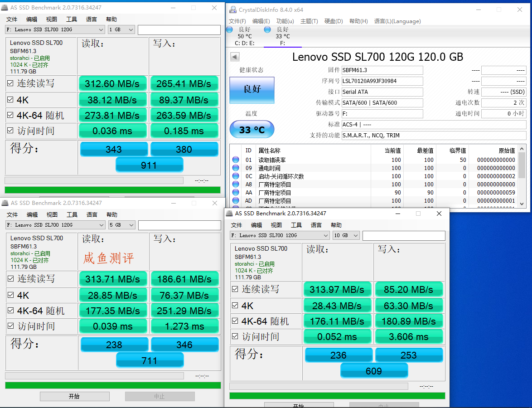Click back arrow icon in CrystalDiskInfo
This screenshot has width=532, height=408.
coord(235,57)
